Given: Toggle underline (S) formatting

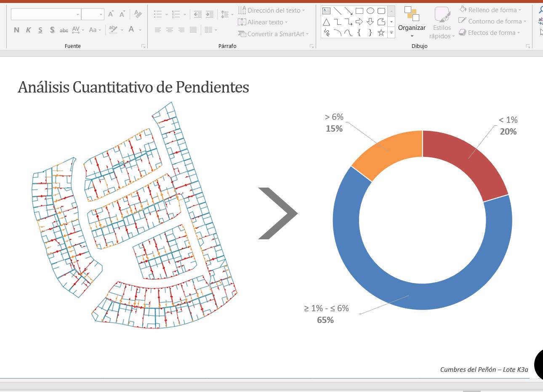Looking at the screenshot, I should click(x=40, y=30).
